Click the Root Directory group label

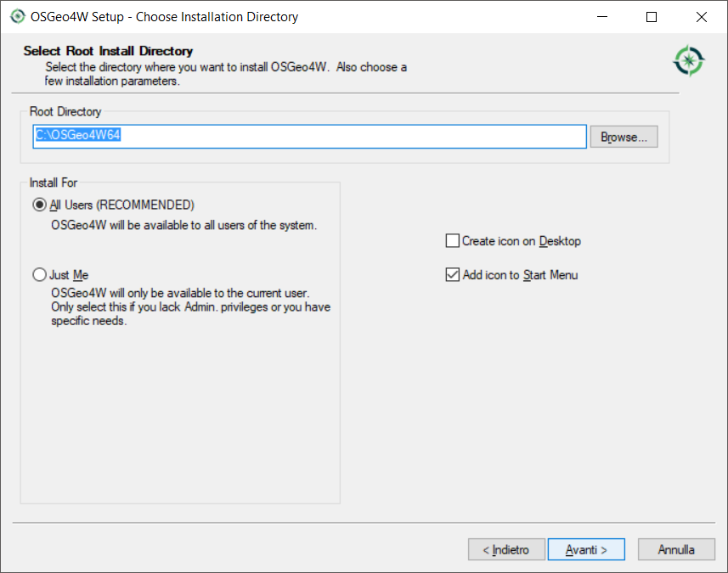pyautogui.click(x=65, y=111)
